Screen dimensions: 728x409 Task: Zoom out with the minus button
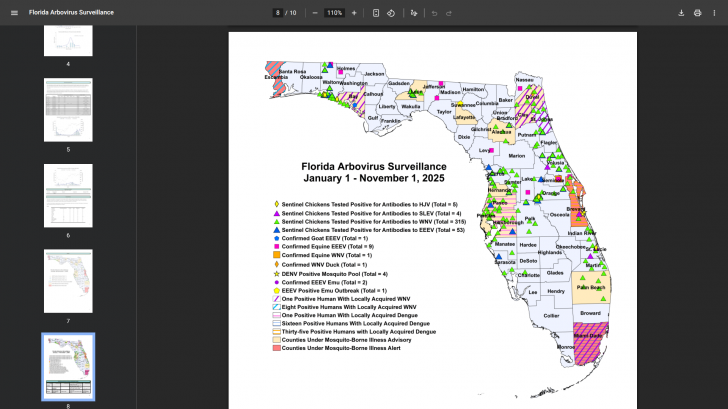click(315, 13)
